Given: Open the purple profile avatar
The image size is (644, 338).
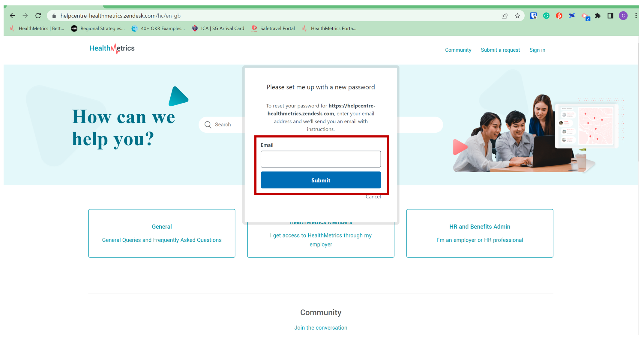Looking at the screenshot, I should (x=623, y=16).
